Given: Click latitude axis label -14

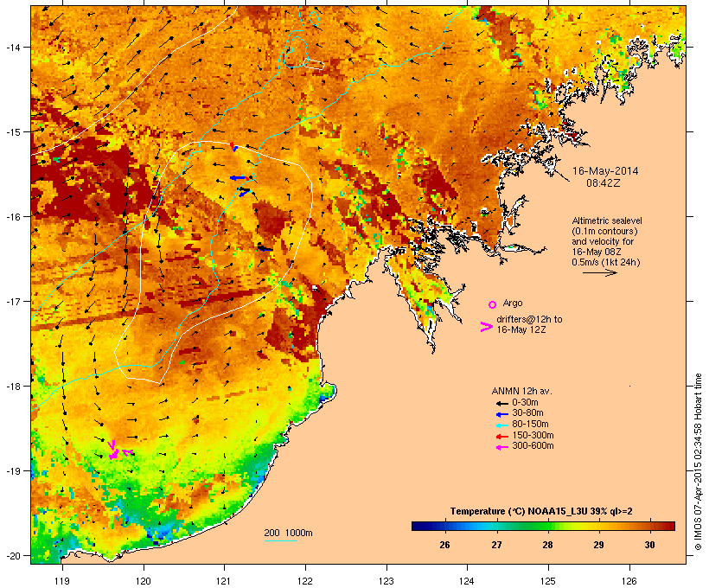Looking at the screenshot, I should pyautogui.click(x=13, y=47).
